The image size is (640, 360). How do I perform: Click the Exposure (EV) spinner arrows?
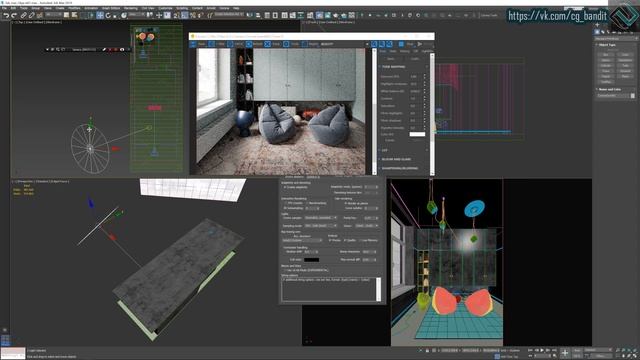(424, 76)
